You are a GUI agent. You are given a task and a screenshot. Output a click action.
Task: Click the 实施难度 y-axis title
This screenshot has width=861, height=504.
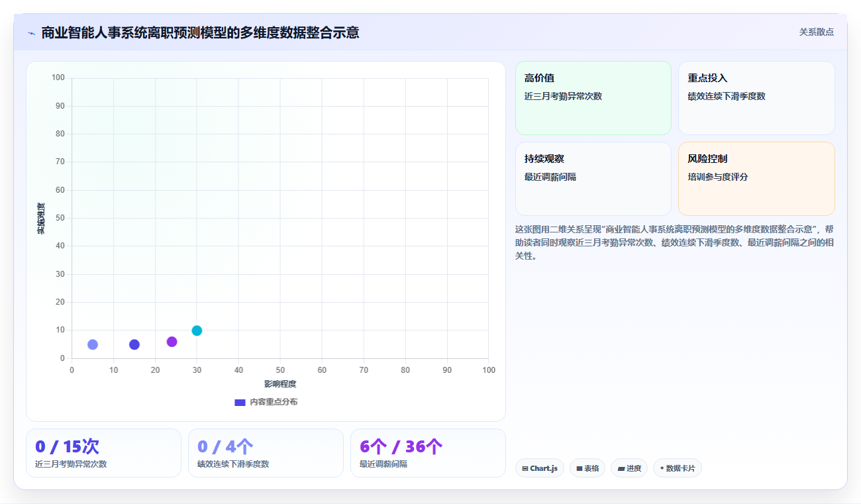pos(41,219)
